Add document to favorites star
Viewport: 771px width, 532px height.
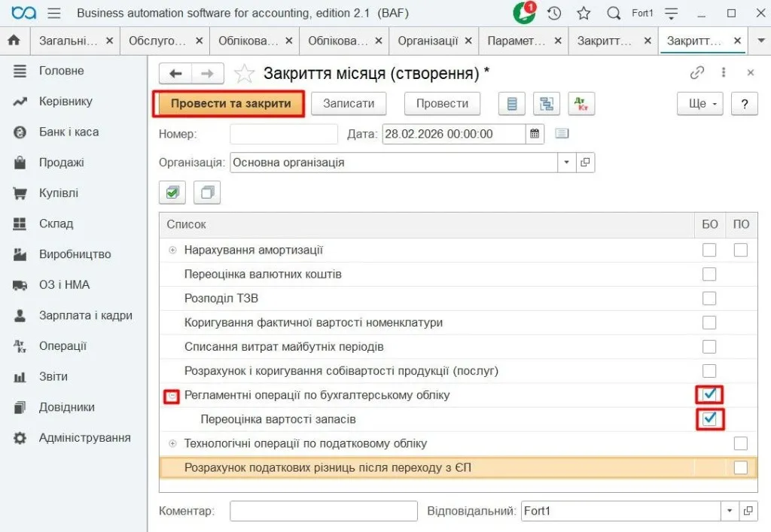(x=244, y=74)
